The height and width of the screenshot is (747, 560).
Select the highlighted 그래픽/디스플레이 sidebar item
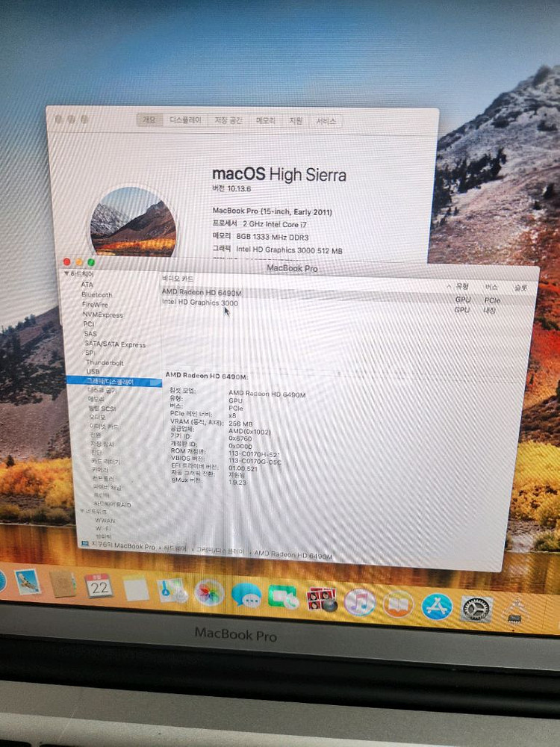pos(113,382)
